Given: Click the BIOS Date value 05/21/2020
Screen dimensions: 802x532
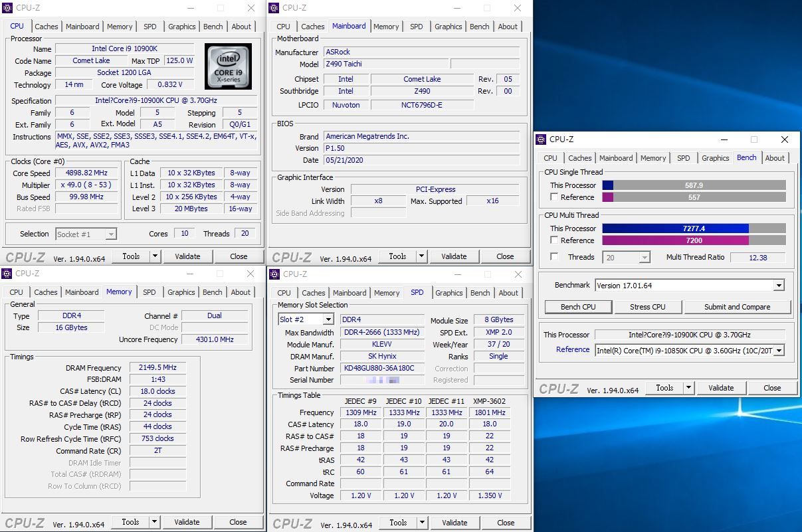Looking at the screenshot, I should point(421,160).
